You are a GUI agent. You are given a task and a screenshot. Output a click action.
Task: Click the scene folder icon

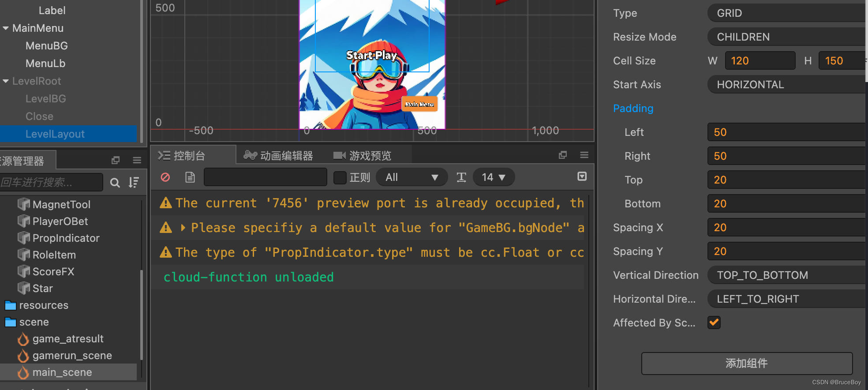click(11, 322)
